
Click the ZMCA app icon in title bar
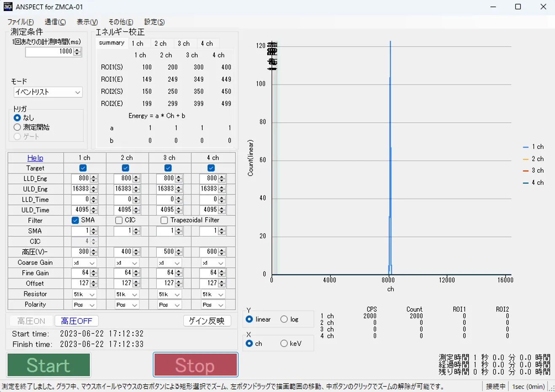click(x=8, y=7)
